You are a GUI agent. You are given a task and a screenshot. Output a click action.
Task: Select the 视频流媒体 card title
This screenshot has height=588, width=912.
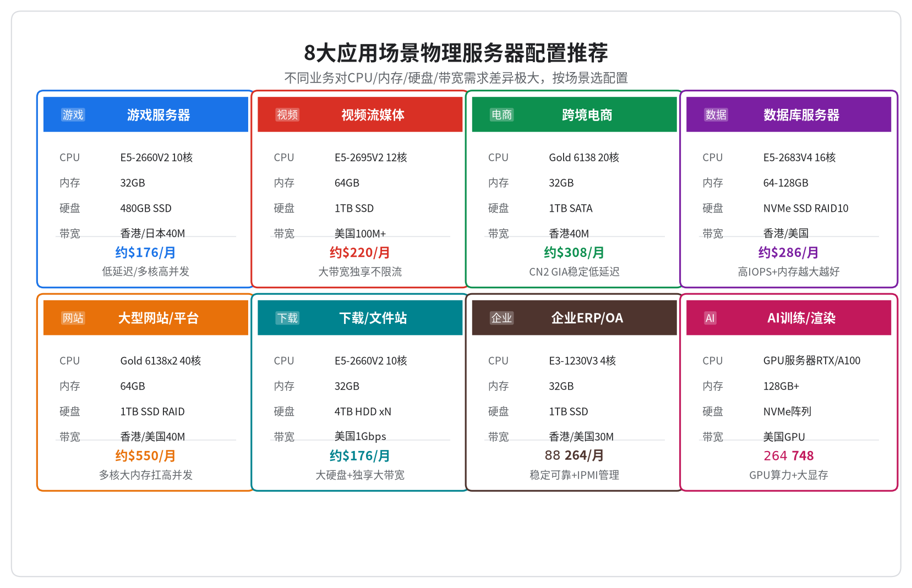(373, 115)
